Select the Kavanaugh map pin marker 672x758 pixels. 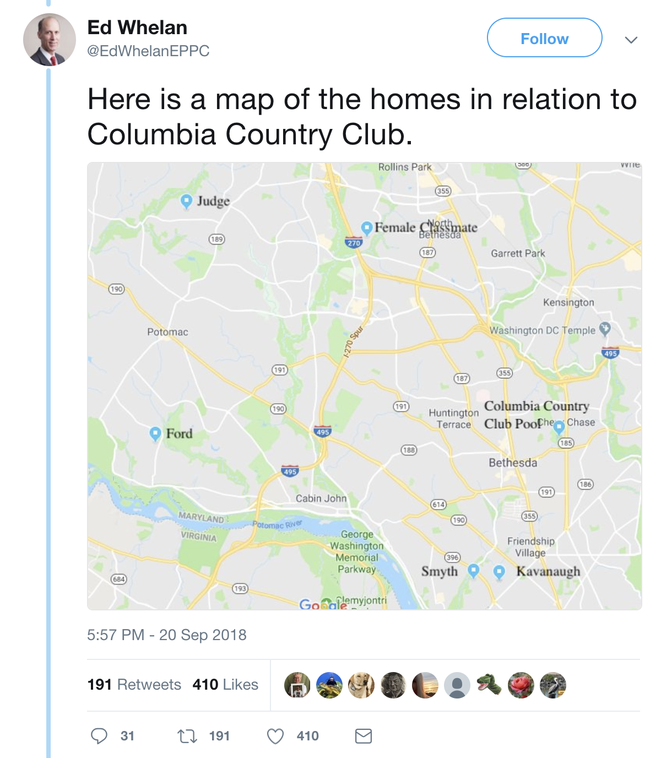[498, 571]
